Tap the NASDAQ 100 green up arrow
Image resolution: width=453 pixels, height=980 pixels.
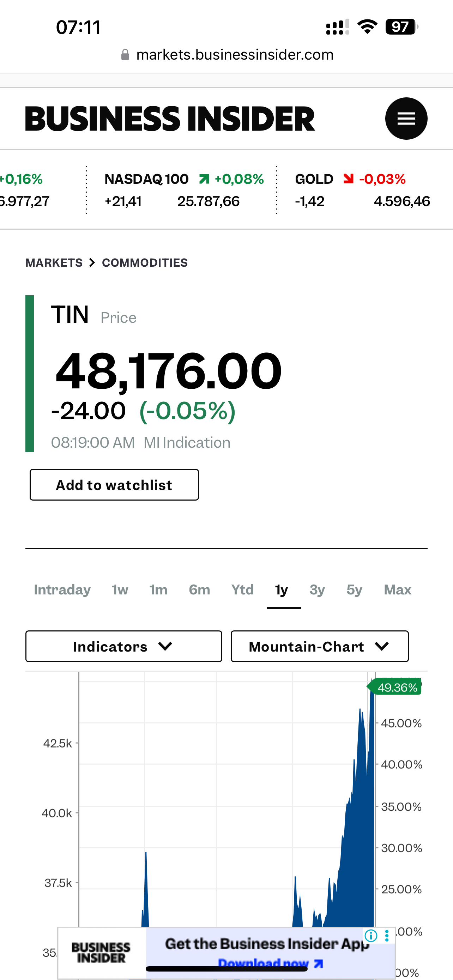[204, 179]
